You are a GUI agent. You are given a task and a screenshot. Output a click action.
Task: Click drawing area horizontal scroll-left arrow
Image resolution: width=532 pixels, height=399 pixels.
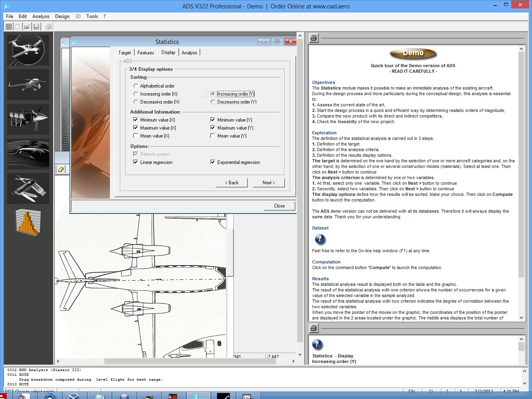pos(58,361)
